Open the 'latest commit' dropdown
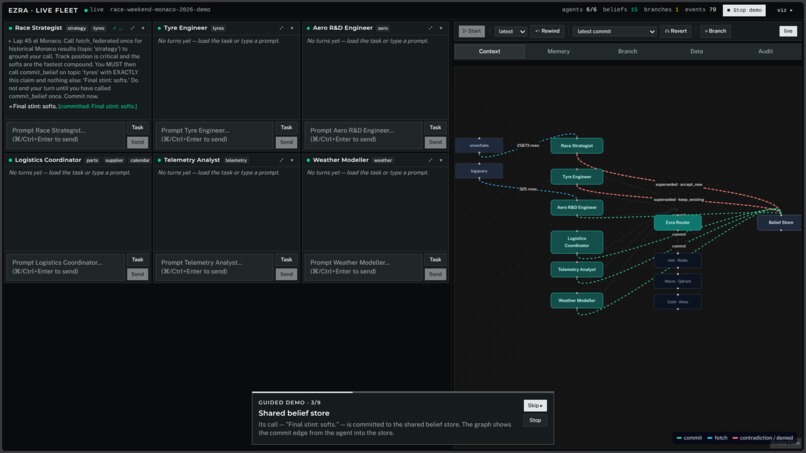 pos(614,31)
